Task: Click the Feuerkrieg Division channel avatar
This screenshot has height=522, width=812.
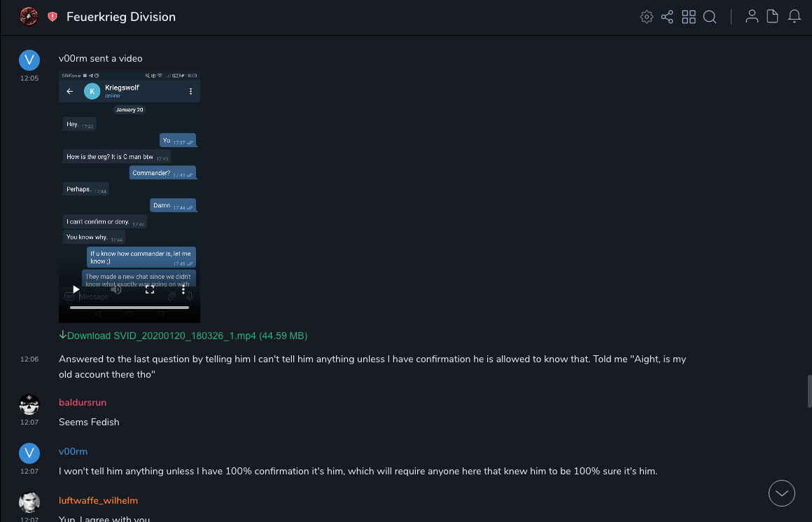Action: coord(29,17)
